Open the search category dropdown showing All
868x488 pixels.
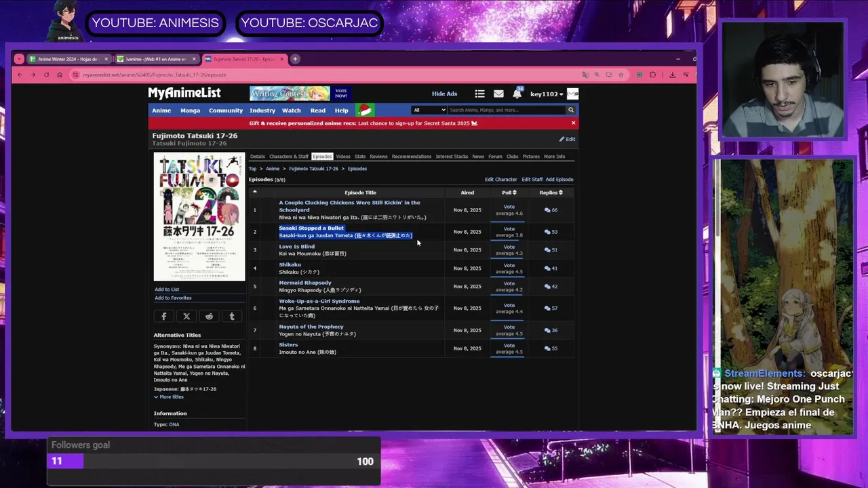(x=429, y=110)
